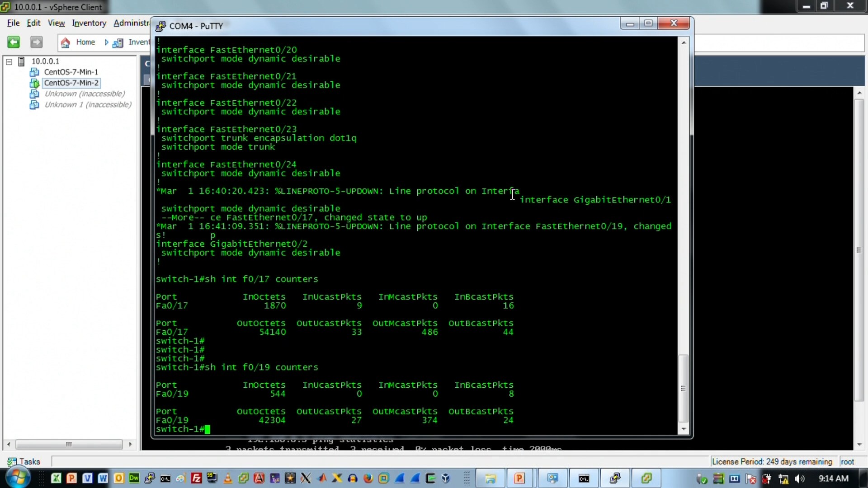Open the File menu

click(13, 23)
